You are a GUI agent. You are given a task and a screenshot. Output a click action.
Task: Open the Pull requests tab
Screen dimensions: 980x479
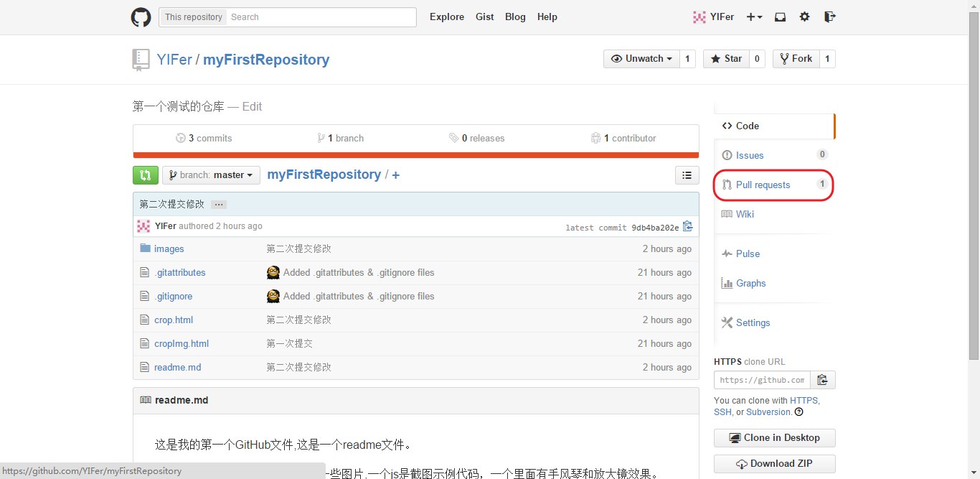775,185
